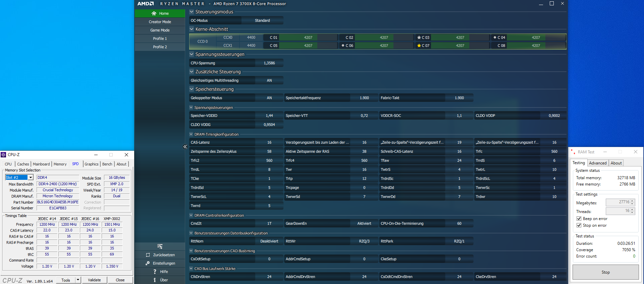Select Creator Mode in Ryzen Master

pyautogui.click(x=160, y=22)
